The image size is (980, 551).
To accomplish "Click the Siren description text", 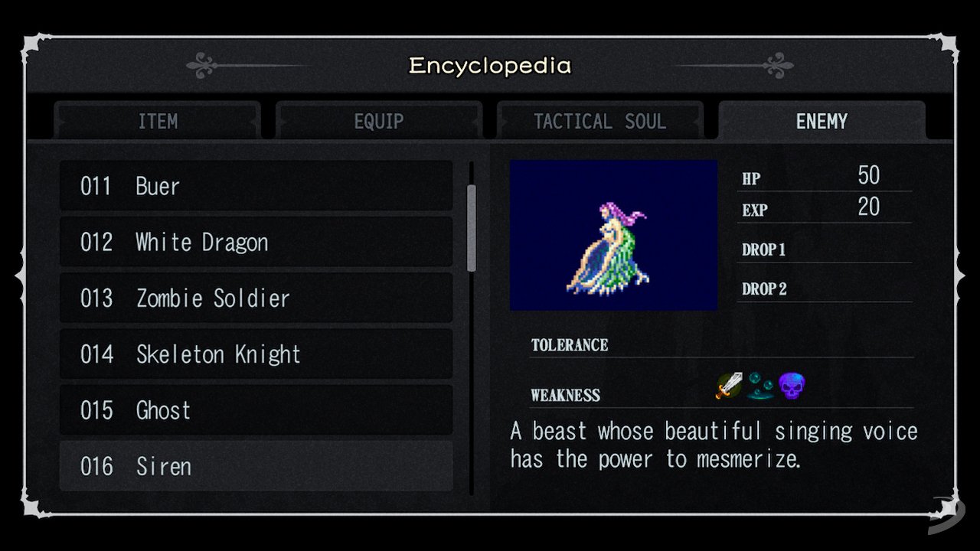I will (714, 445).
